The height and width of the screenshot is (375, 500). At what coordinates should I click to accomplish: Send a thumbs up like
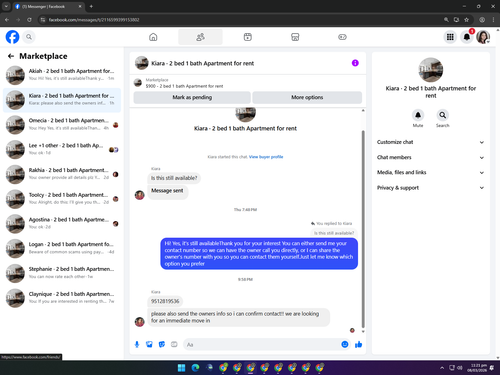(359, 344)
